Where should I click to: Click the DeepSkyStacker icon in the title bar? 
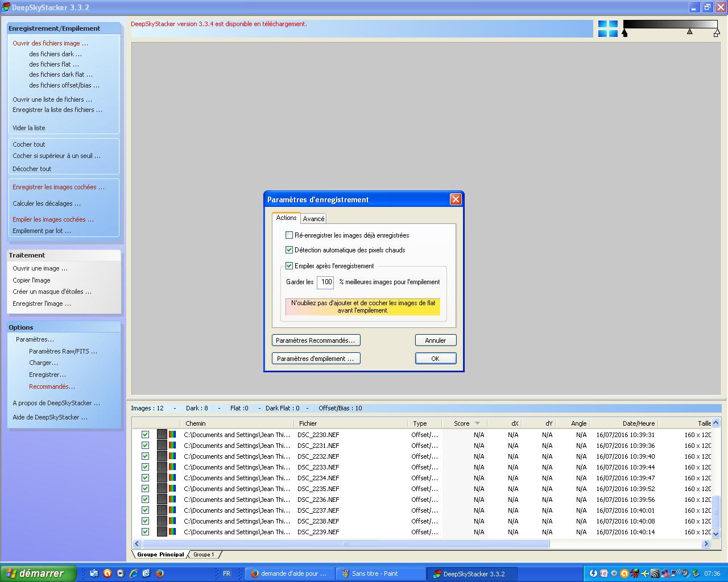tap(6, 7)
